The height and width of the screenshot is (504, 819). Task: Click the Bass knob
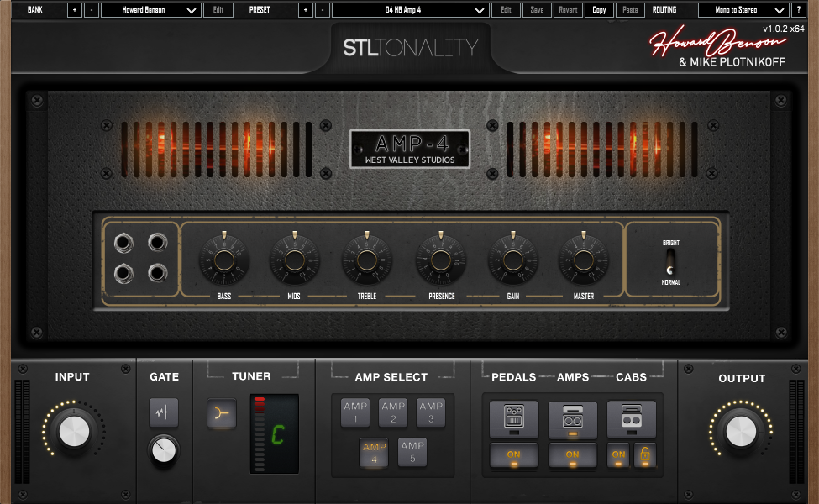pyautogui.click(x=224, y=260)
